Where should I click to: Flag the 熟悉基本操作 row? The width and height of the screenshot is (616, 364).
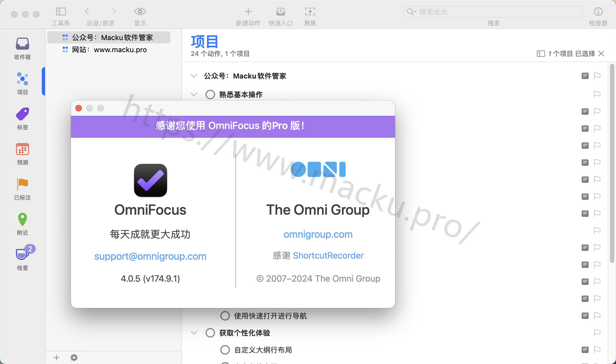tap(597, 94)
